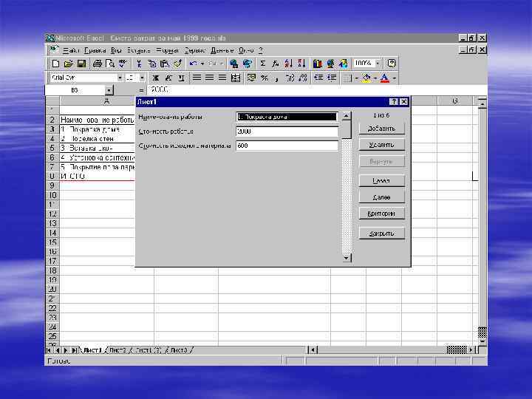Close the form with Закрыть
The height and width of the screenshot is (399, 532).
(x=382, y=233)
